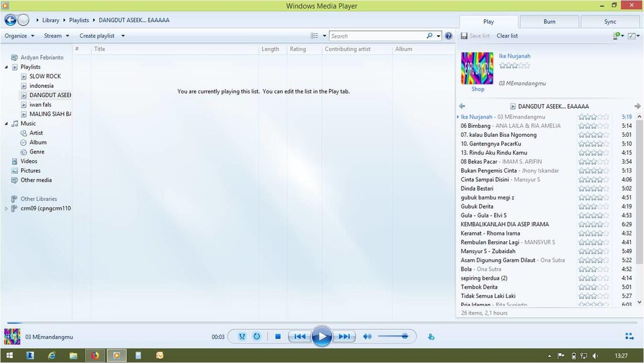Switch to the Play tab
The image size is (644, 363).
point(489,22)
